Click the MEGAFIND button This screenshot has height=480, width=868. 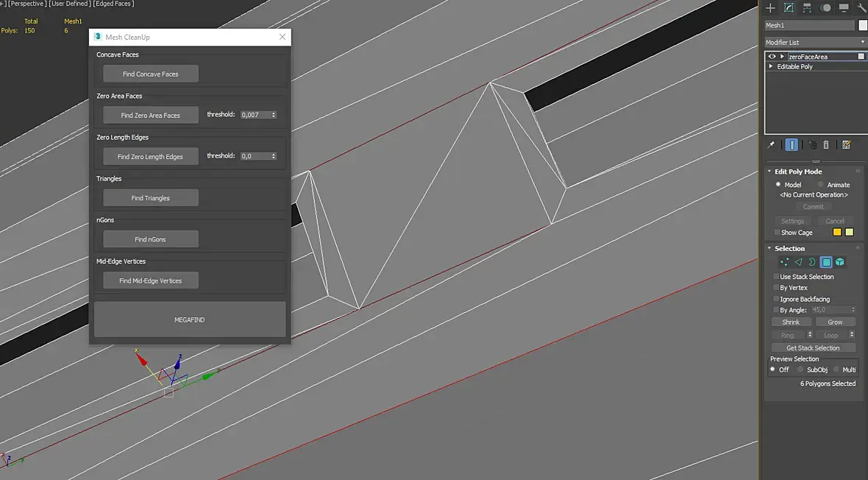tap(190, 320)
